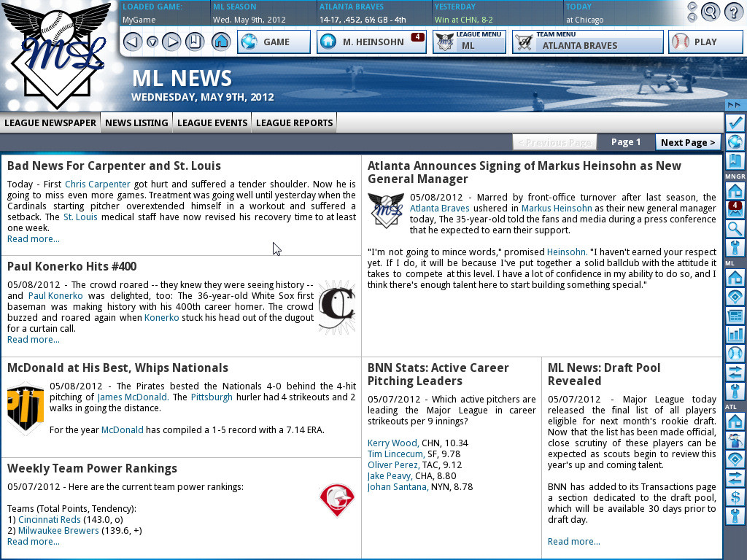The height and width of the screenshot is (560, 747).
Task: Click the ATL ballfield diamond icon
Action: 735,459
